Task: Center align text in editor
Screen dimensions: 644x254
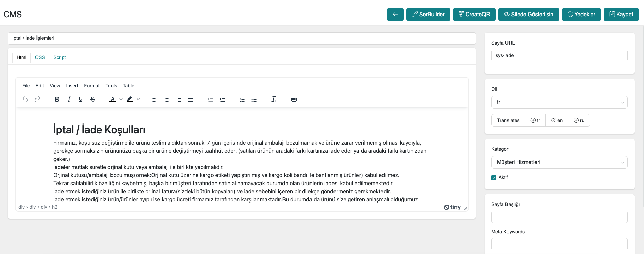Action: coord(167,99)
